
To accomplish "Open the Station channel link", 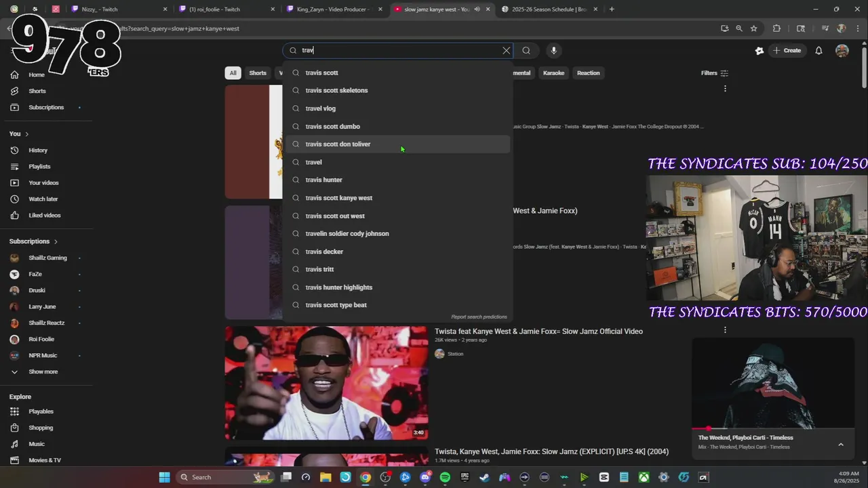I will click(x=455, y=354).
